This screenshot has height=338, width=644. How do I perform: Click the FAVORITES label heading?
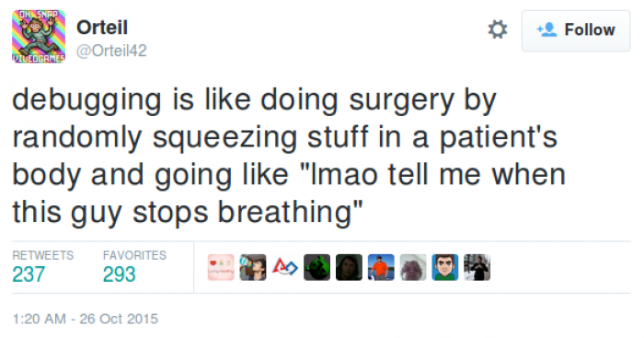point(134,255)
